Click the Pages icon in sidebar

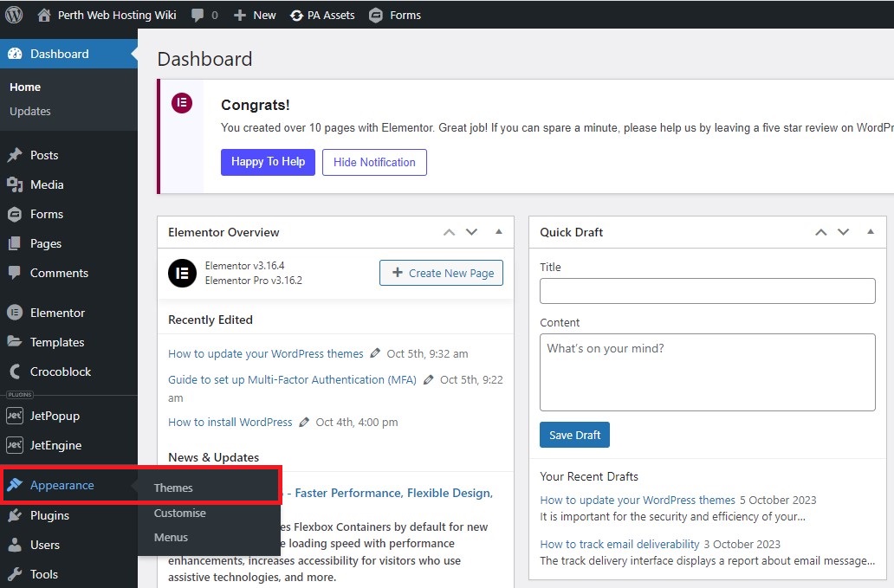[x=15, y=244]
